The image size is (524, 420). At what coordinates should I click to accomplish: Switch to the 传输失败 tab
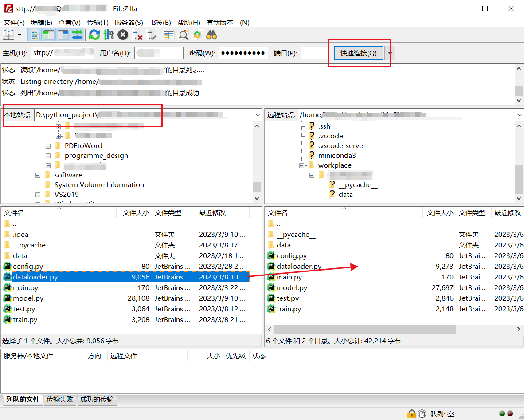[59, 400]
